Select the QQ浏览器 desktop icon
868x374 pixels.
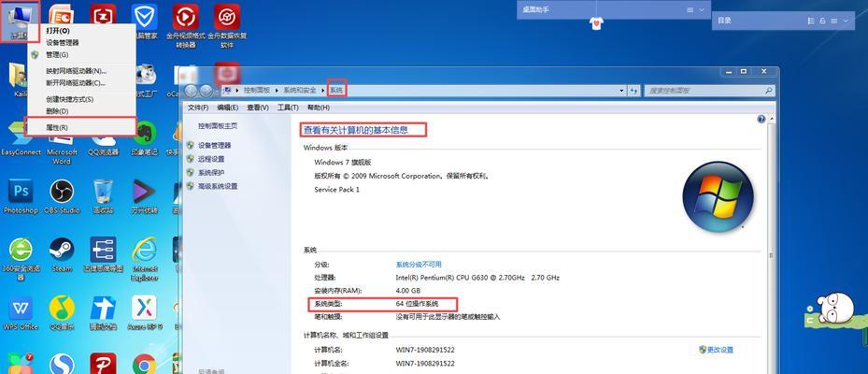coord(103,144)
